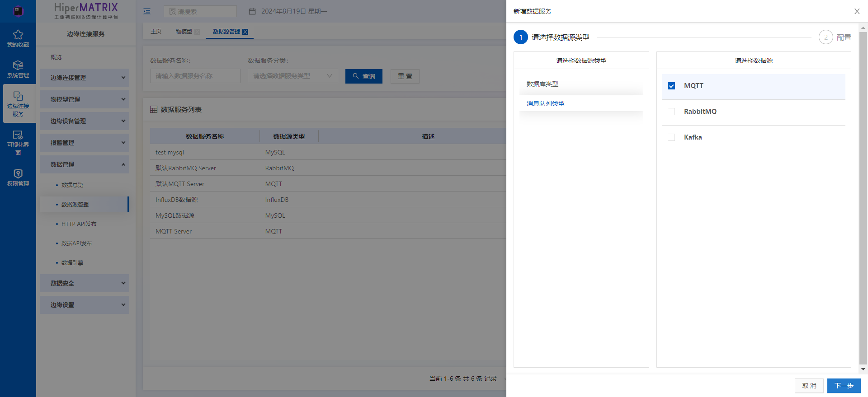Click the 数据服务名称 input field
The height and width of the screenshot is (397, 868).
pos(195,76)
